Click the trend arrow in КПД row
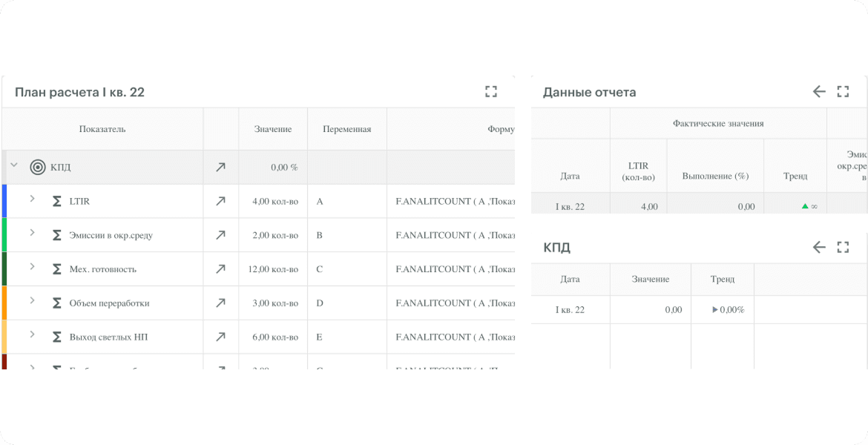Viewport: 868px width, 445px height. (x=220, y=167)
